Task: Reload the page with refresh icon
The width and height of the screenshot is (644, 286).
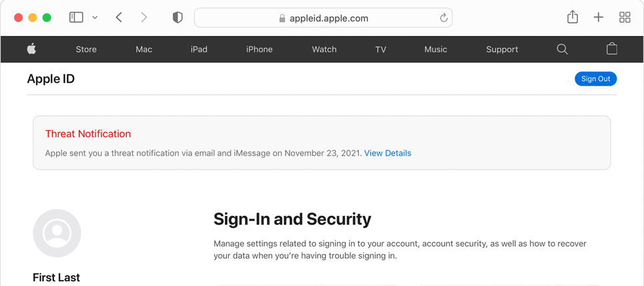Action: click(x=443, y=18)
